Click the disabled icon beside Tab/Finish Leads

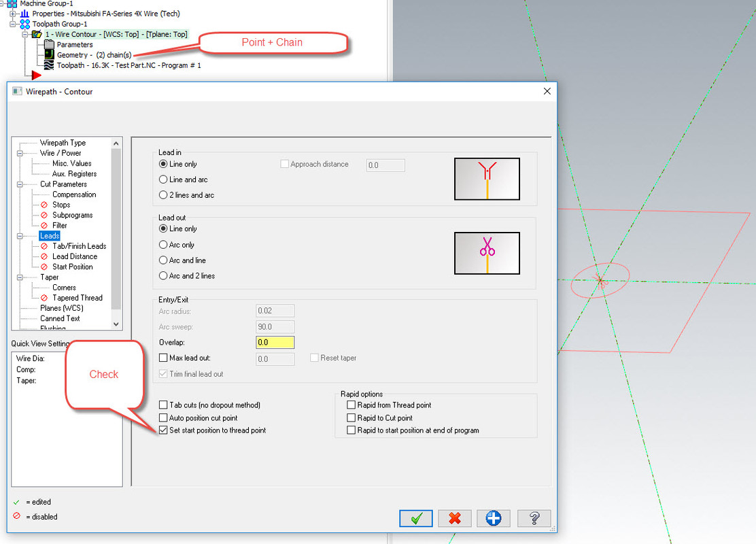pyautogui.click(x=44, y=246)
